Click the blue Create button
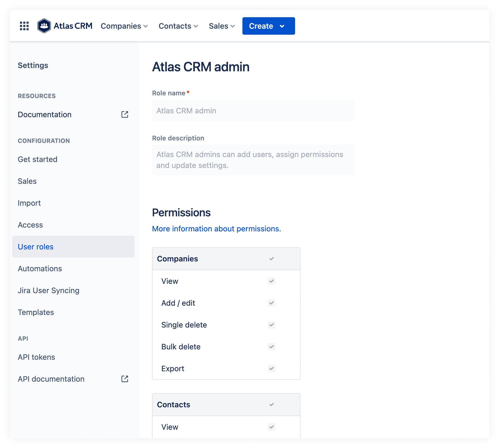The width and height of the screenshot is (499, 448). click(x=268, y=26)
